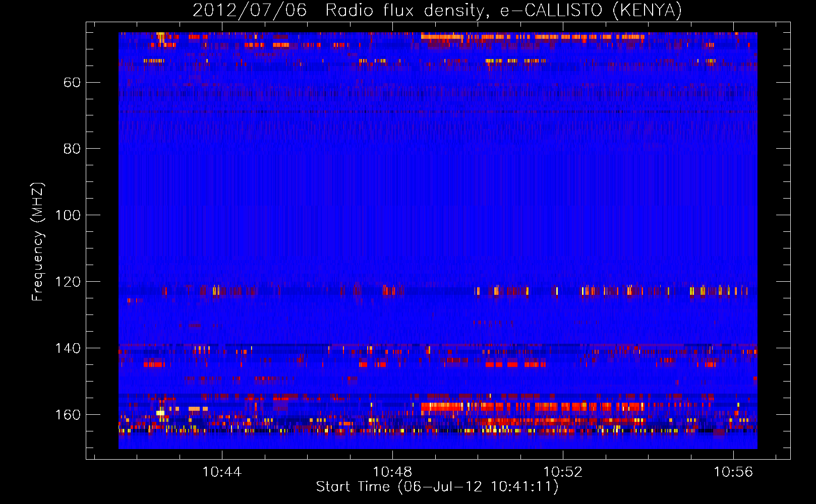The image size is (816, 504).
Task: Click the 10:44 time tick label
Action: 222,472
